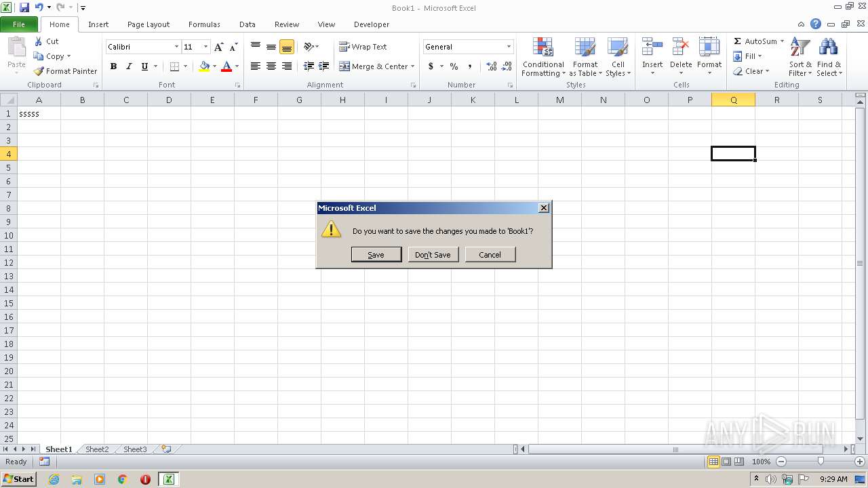Center text horizontally

tap(271, 66)
